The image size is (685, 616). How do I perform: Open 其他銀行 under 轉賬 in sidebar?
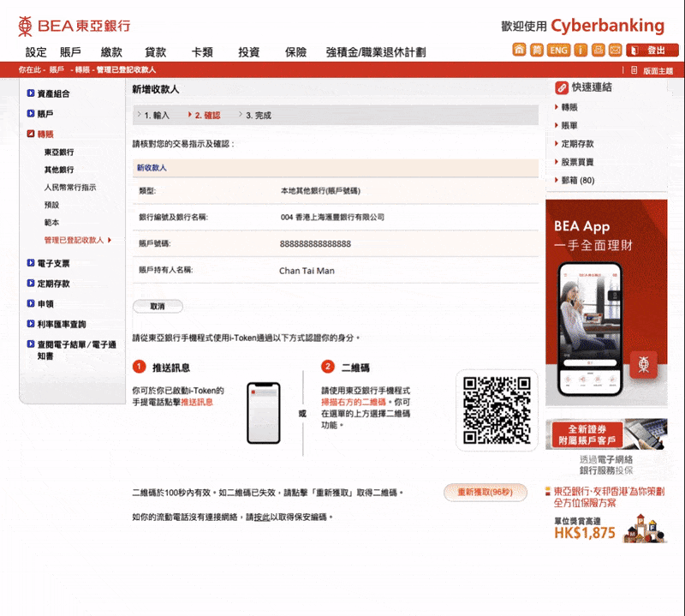coord(59,170)
